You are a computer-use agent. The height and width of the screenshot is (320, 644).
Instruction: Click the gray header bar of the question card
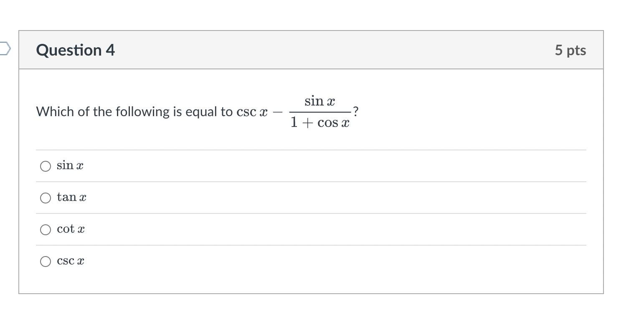pyautogui.click(x=311, y=50)
